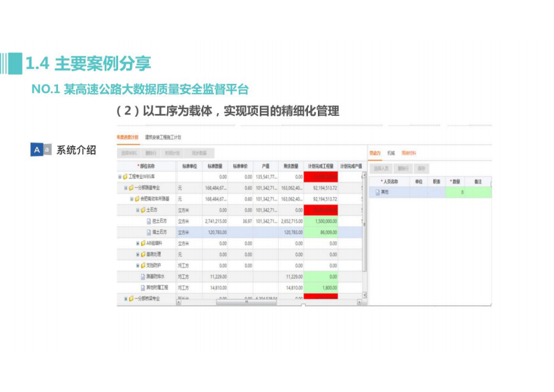Click folder icon beside 支挡防护
This screenshot has width=554, height=392.
143,265
